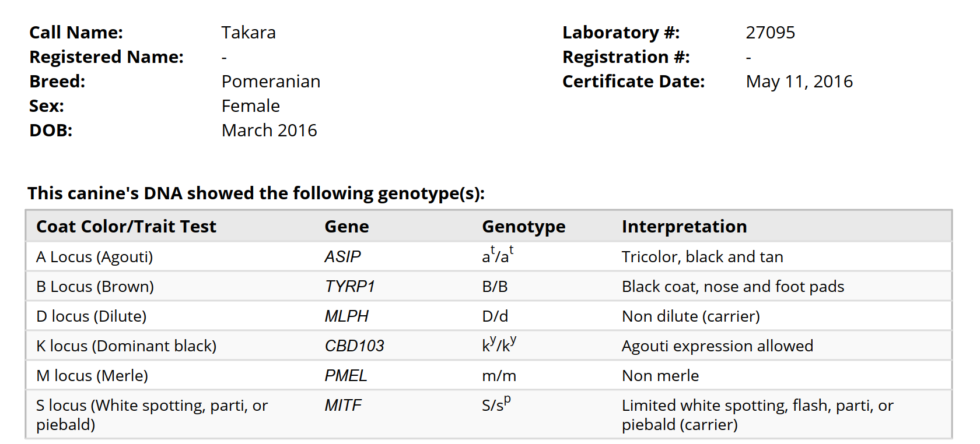Click the PMEL gene entry
The height and width of the screenshot is (444, 980).
coord(345,376)
